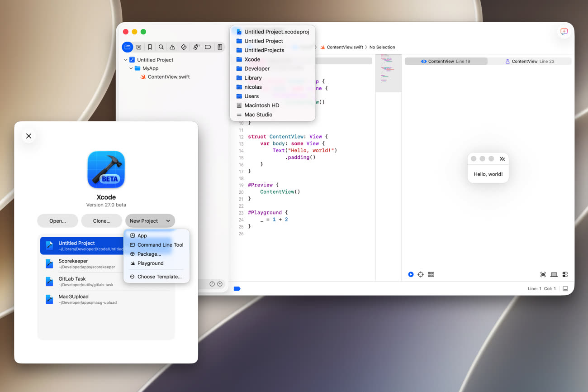Toggle the debug area panel icon
This screenshot has height=392, width=588.
pos(565,289)
